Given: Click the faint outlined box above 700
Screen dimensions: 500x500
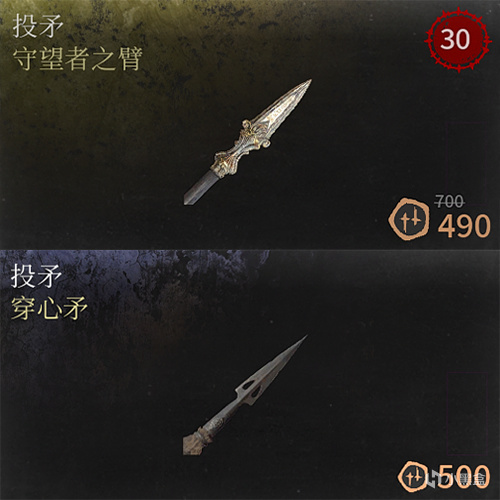Looking at the screenshot, I should pyautogui.click(x=466, y=163).
